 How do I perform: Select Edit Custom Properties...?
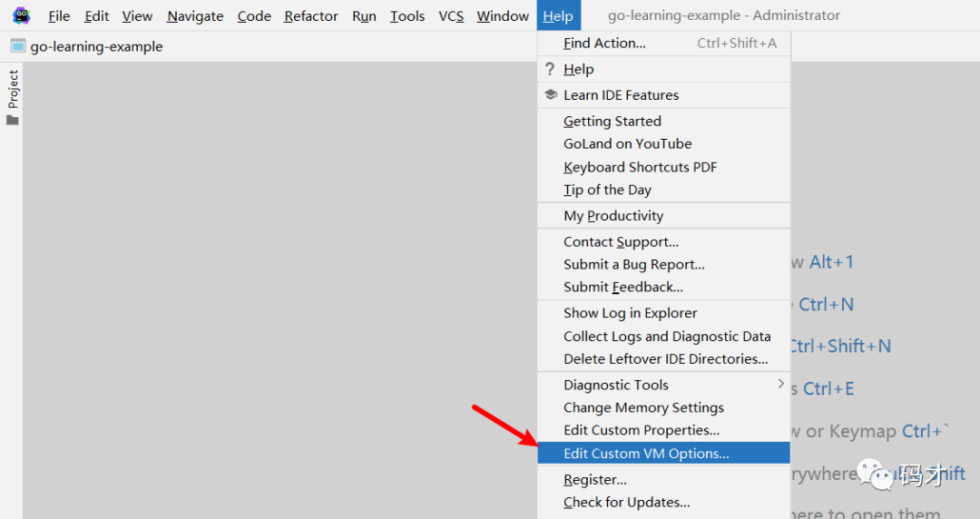click(x=663, y=430)
